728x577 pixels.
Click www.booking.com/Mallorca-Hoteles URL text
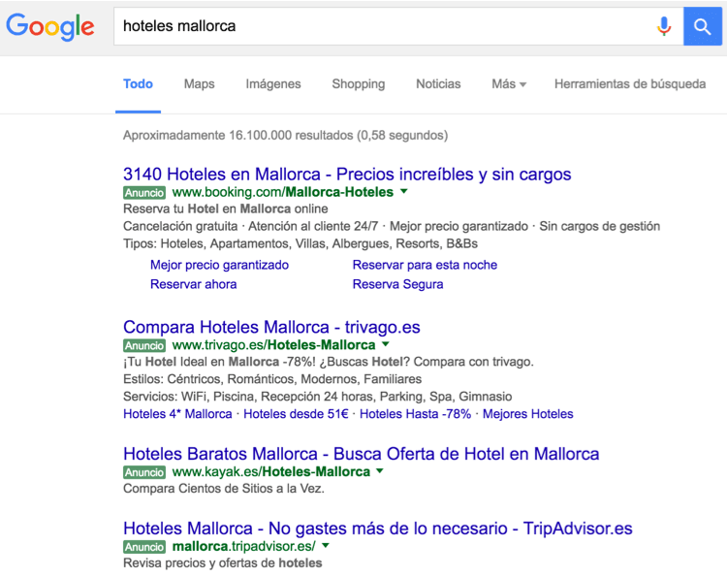283,192
